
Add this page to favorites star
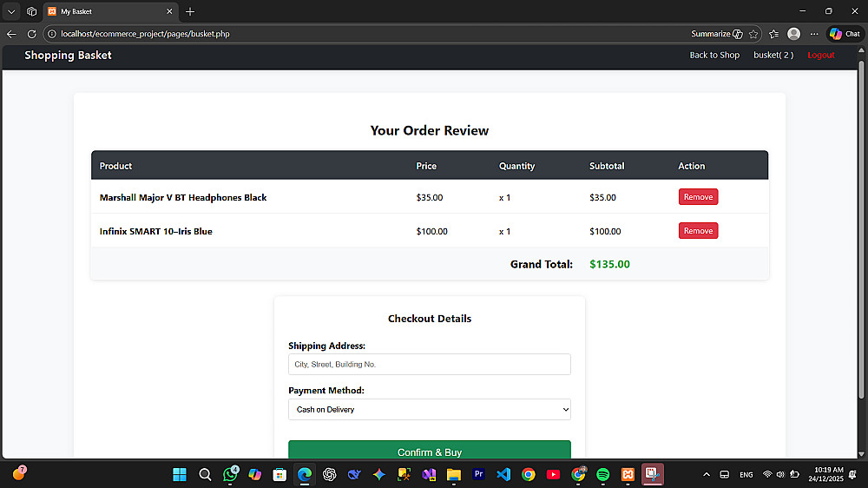point(753,34)
